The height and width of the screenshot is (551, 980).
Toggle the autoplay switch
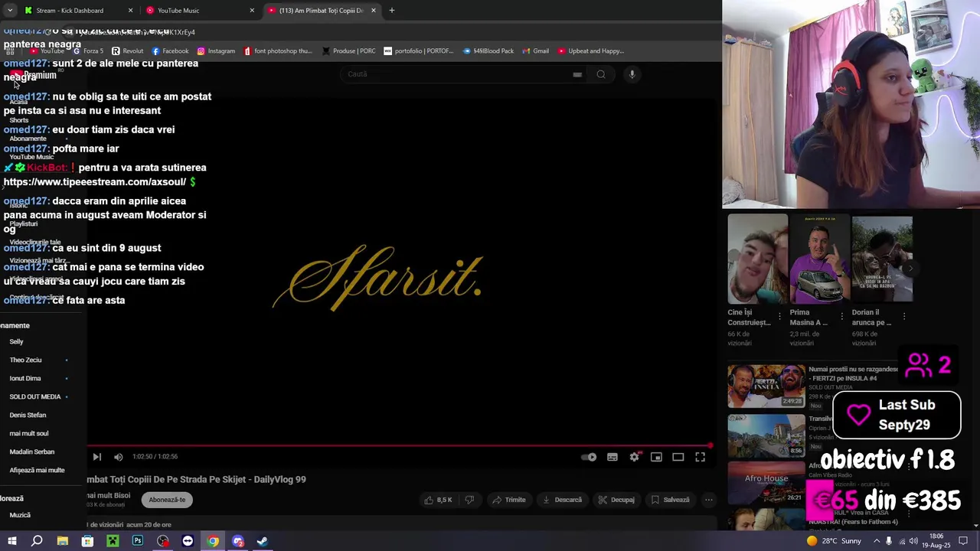589,457
